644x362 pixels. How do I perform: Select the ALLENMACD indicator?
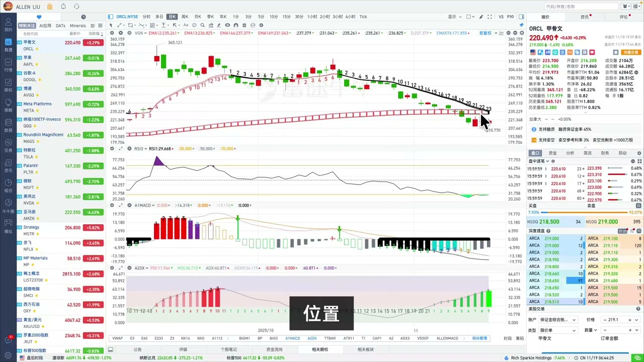tap(447, 338)
